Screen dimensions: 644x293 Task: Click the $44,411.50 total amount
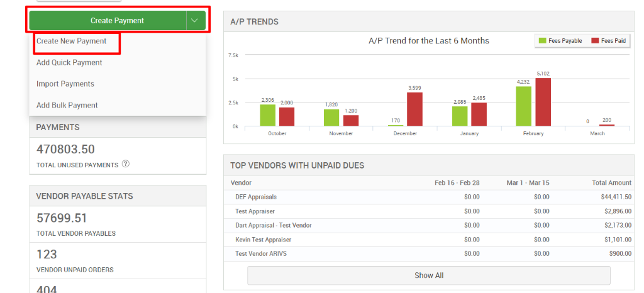click(x=616, y=197)
